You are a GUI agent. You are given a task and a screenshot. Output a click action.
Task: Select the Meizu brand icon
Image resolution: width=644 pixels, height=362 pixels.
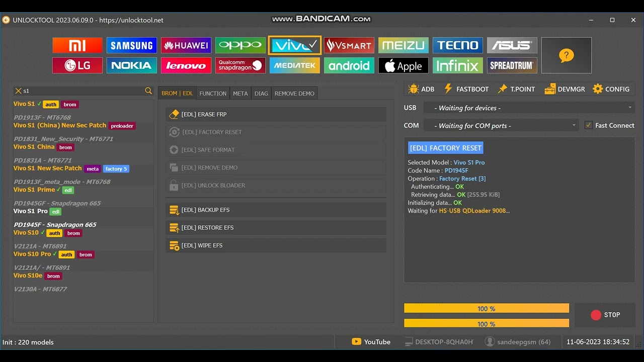404,45
